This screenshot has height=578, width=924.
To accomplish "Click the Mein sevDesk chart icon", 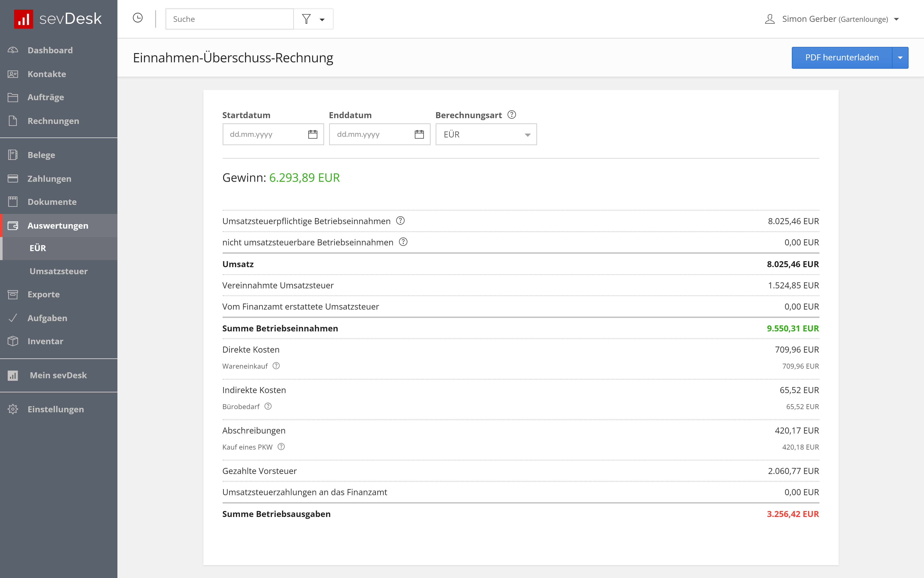I will (13, 375).
